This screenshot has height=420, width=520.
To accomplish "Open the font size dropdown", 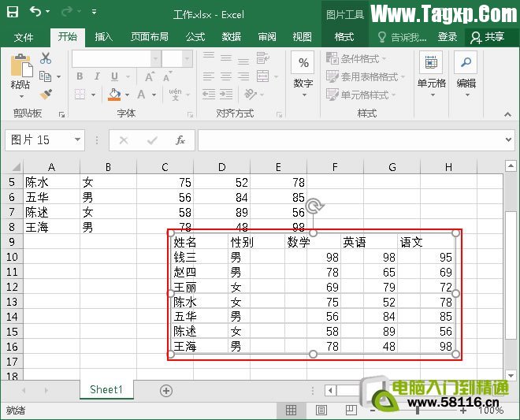I will [x=187, y=59].
